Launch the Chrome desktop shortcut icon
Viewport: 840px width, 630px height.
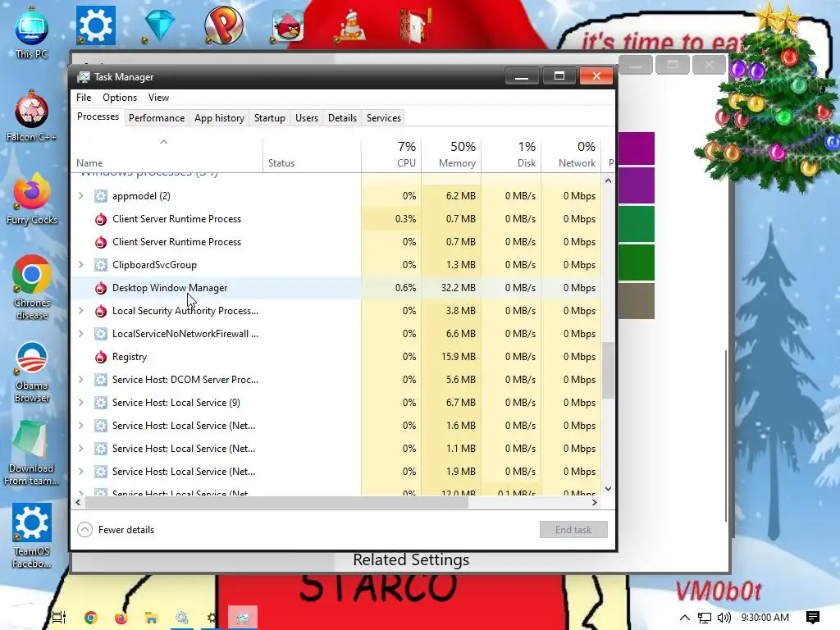(32, 274)
